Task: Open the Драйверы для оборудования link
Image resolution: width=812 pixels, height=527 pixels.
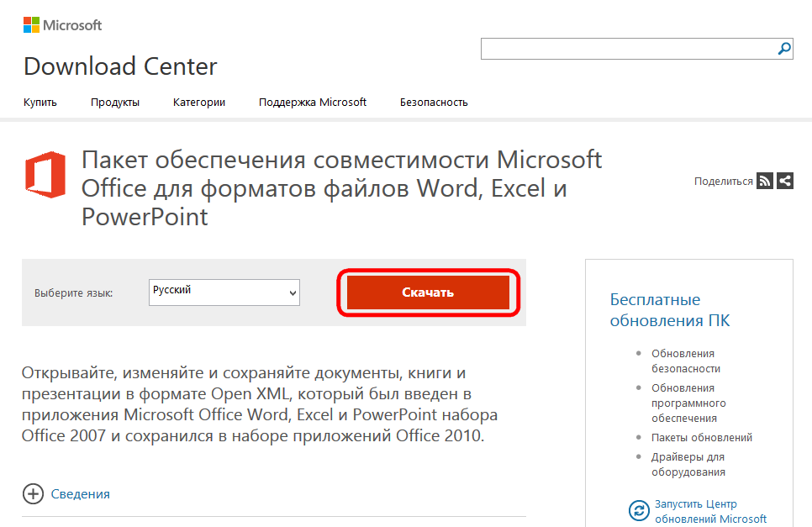Action: pos(688,464)
